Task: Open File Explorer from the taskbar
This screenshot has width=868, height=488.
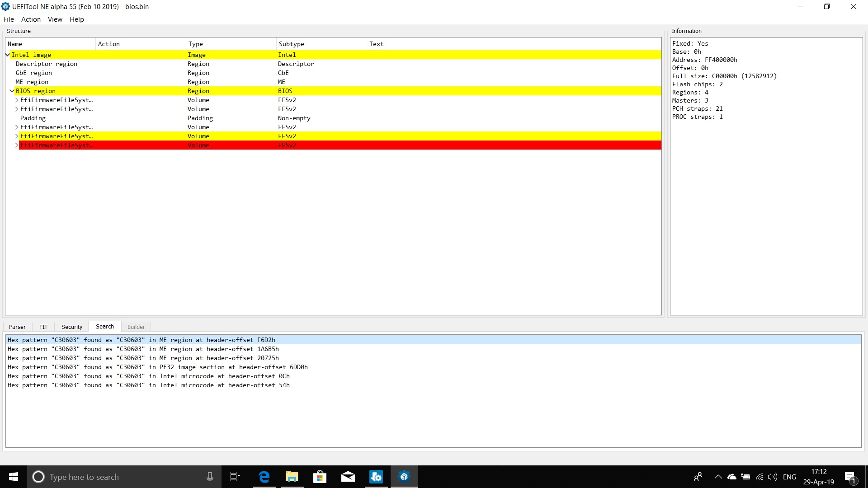Action: click(292, 477)
